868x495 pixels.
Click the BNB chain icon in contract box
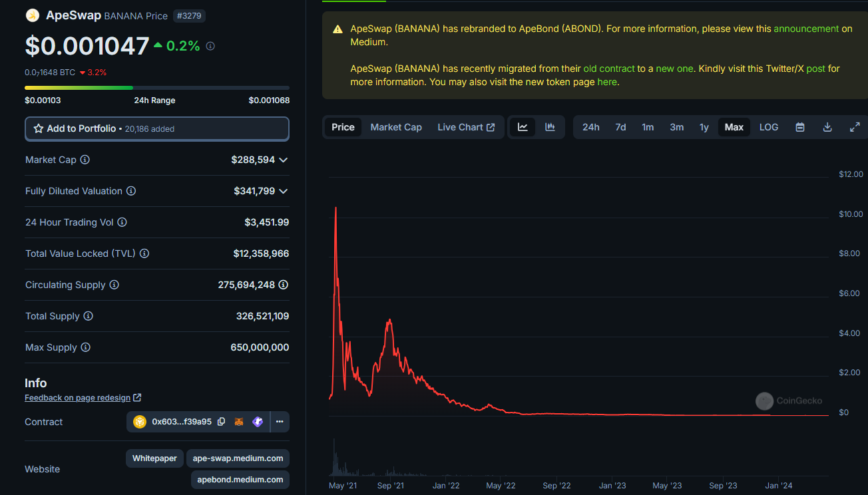coord(140,422)
